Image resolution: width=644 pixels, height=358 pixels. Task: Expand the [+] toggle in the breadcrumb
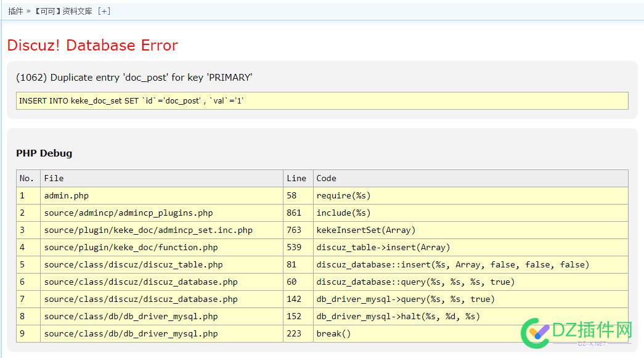(104, 11)
